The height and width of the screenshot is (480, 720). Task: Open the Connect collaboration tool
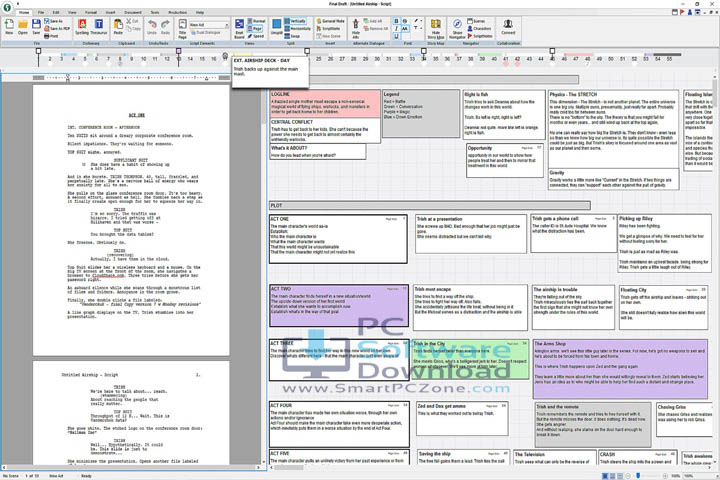[x=508, y=27]
